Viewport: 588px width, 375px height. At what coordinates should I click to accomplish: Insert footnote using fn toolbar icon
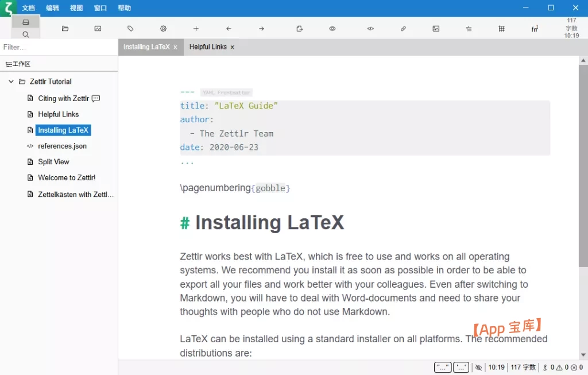pos(534,29)
